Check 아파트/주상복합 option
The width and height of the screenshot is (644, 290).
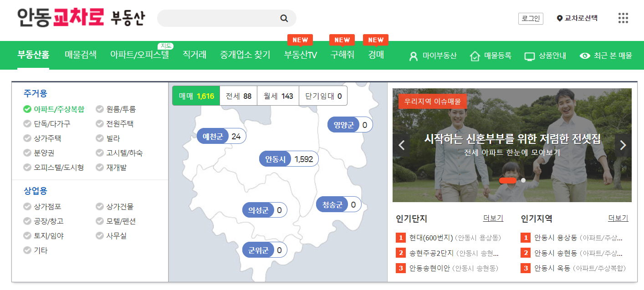[x=54, y=109]
